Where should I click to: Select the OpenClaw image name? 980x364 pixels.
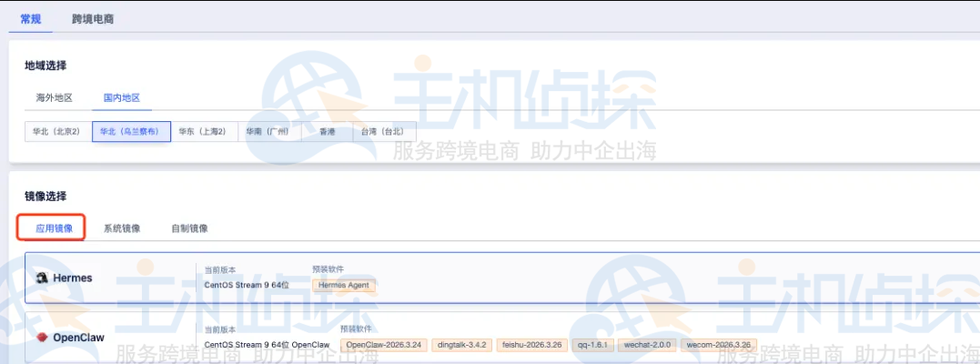pyautogui.click(x=79, y=338)
